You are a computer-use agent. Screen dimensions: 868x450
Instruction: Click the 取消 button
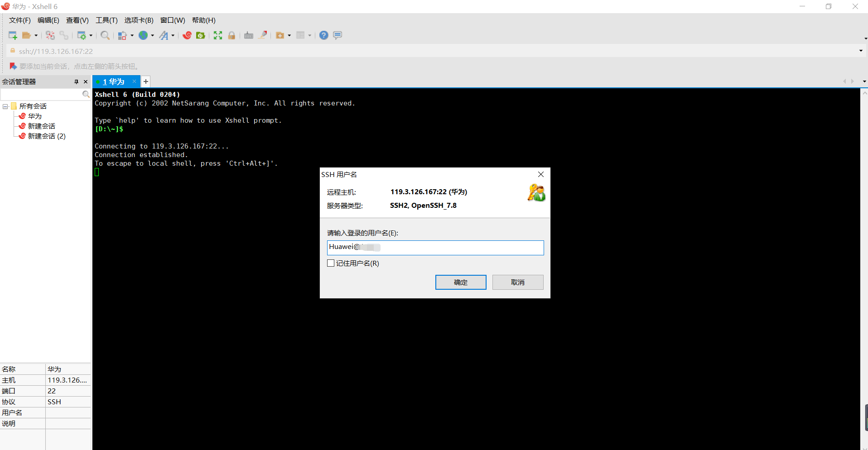click(x=518, y=282)
